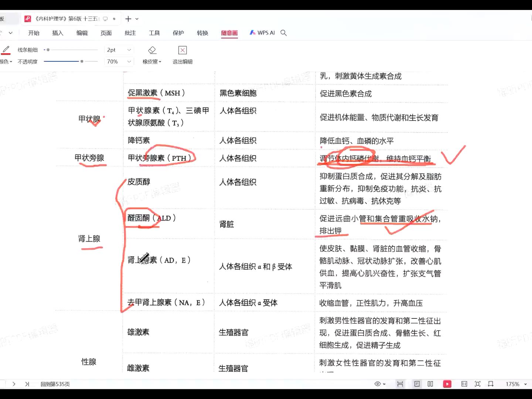The width and height of the screenshot is (532, 399).
Task: Click the PDF document tab icon
Action: click(x=28, y=19)
